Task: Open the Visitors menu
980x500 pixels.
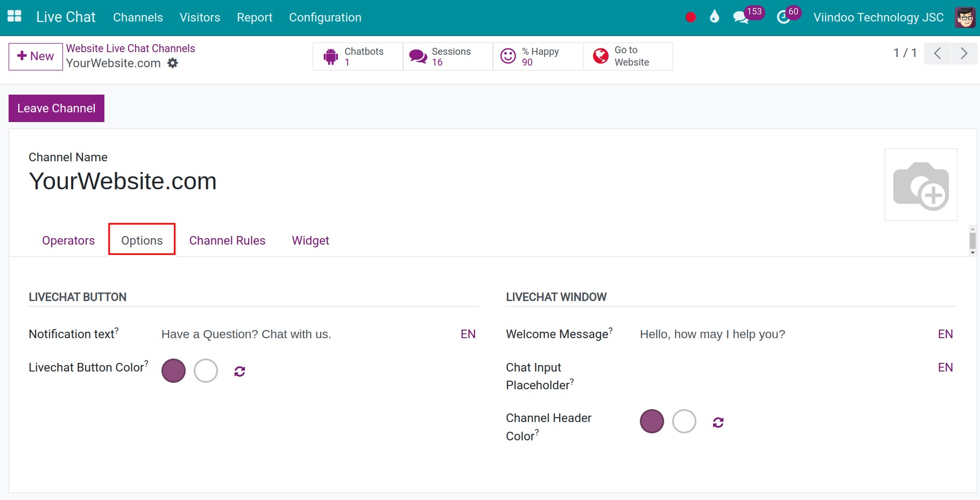Action: coord(200,17)
